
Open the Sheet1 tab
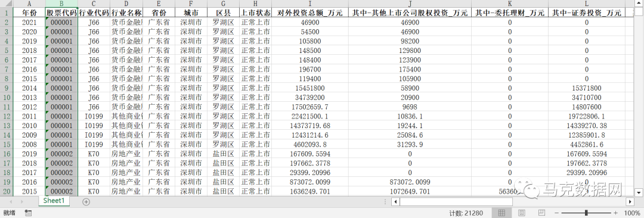click(54, 201)
